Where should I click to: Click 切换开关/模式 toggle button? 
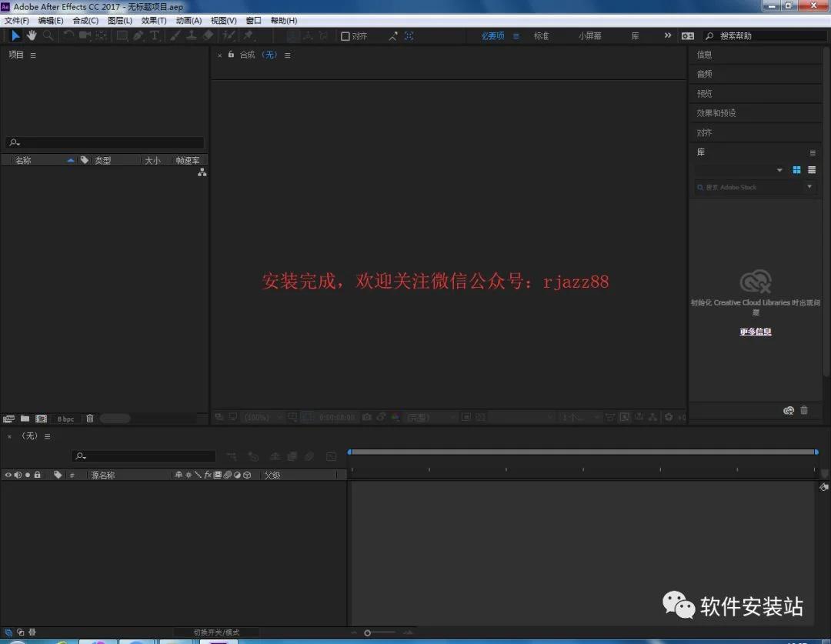click(216, 632)
